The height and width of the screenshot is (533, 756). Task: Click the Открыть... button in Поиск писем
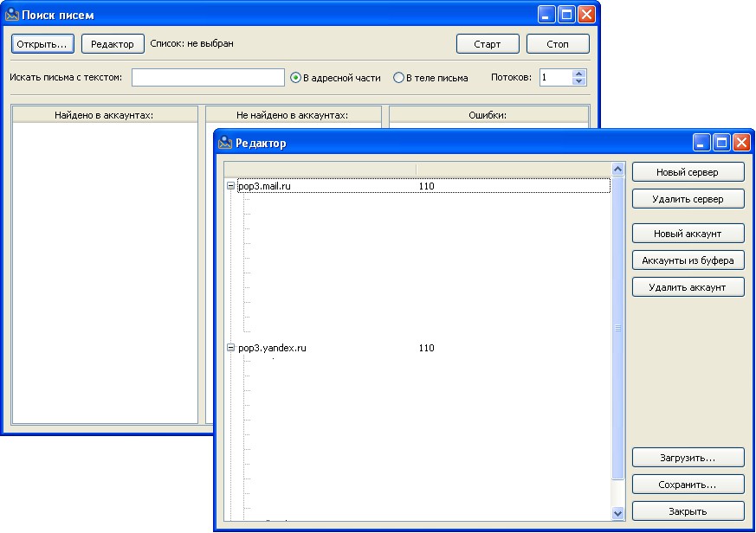(42, 44)
